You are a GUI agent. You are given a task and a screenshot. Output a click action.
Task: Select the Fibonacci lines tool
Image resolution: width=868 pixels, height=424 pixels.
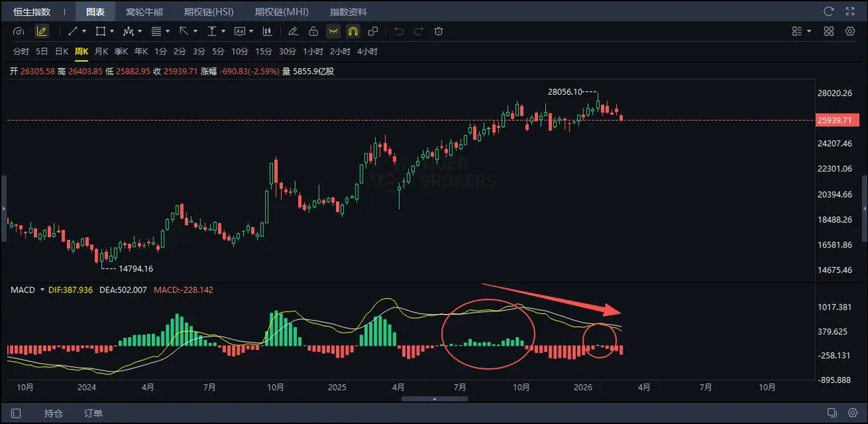pos(156,32)
